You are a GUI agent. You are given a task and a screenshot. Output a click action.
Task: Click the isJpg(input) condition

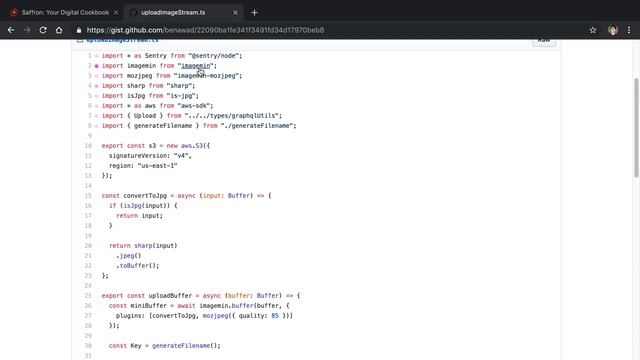[145, 206]
